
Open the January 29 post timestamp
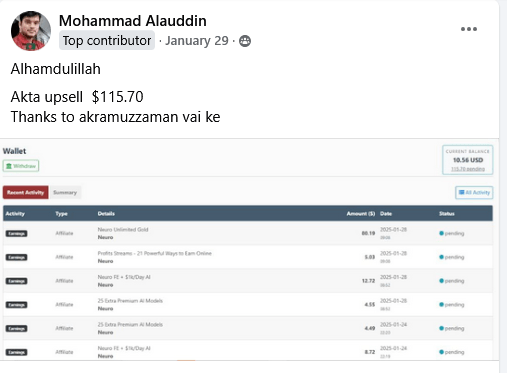coord(197,41)
